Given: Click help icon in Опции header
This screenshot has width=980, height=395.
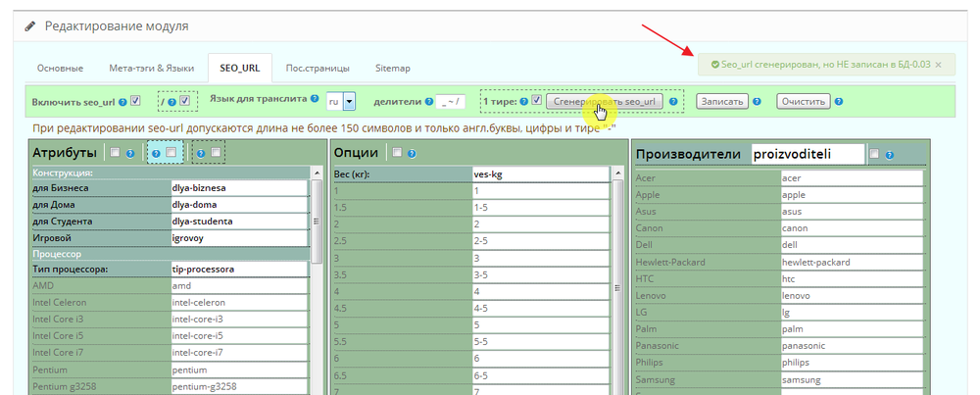Looking at the screenshot, I should (412, 153).
